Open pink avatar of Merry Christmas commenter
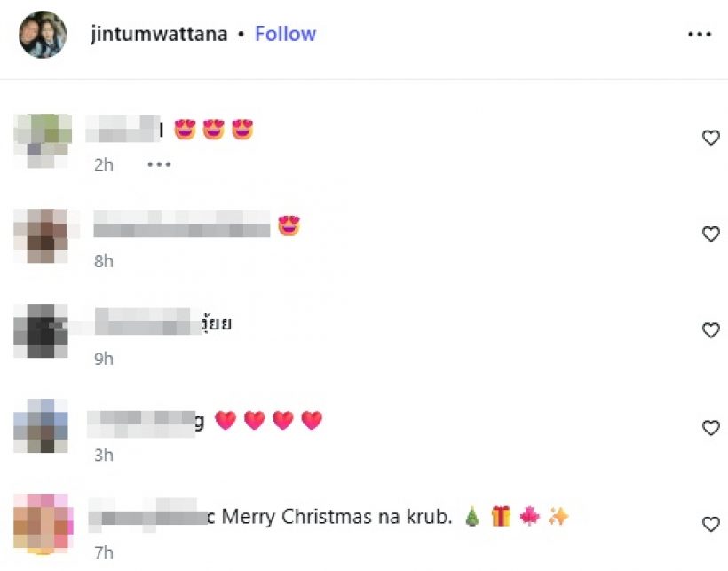 (x=43, y=524)
